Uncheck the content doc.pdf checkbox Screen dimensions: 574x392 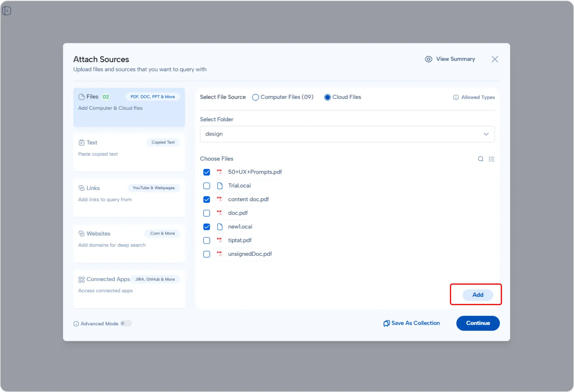pos(207,199)
